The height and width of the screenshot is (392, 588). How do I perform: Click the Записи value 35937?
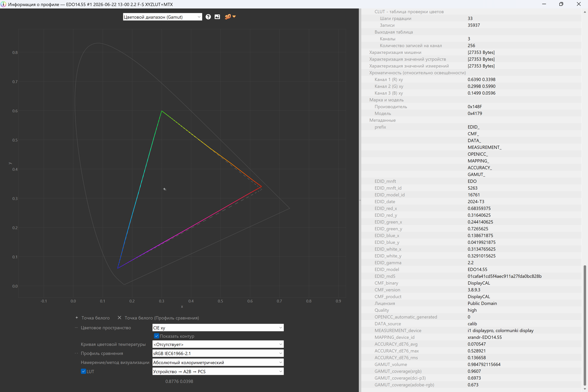(474, 25)
